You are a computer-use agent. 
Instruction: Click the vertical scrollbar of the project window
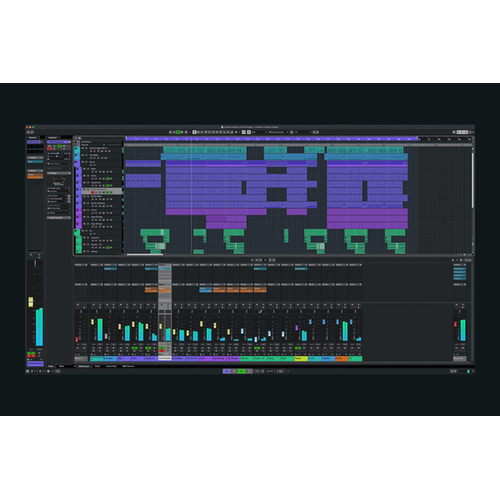pos(472,180)
